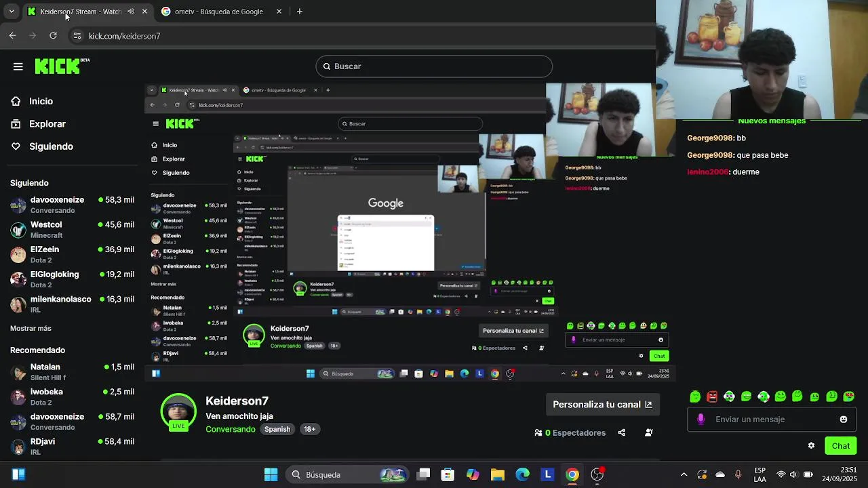Open the emoji picker in chat box
Image resolution: width=868 pixels, height=488 pixels.
(844, 420)
